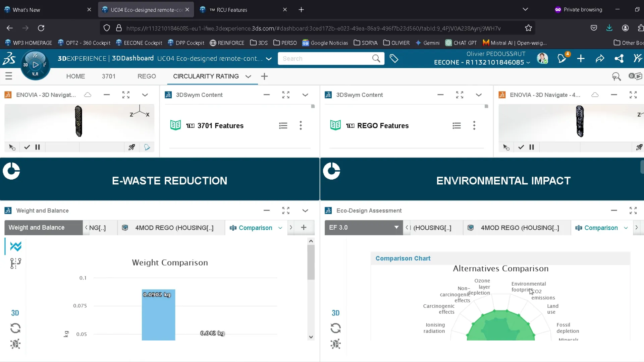The height and width of the screenshot is (362, 644).
Task: Click tree structure icon in Weight and Balance
Action: [x=15, y=263]
